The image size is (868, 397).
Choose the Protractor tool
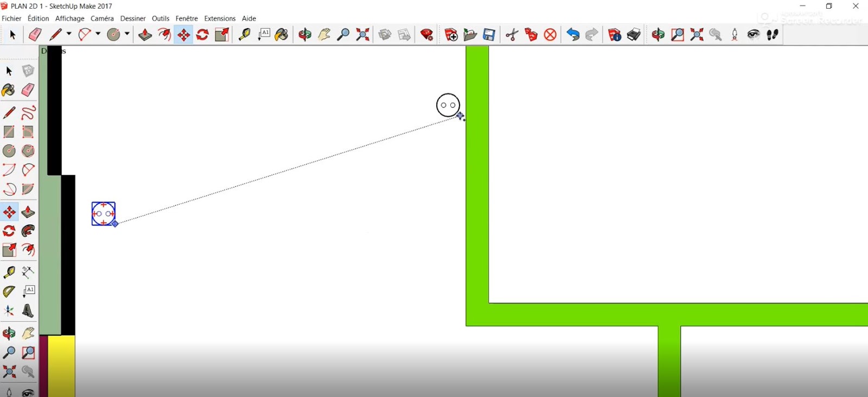[9, 292]
